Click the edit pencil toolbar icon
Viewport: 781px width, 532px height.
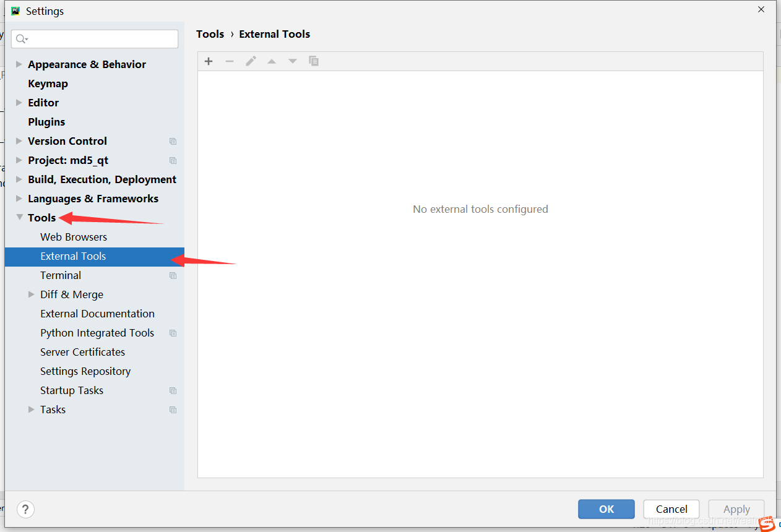251,61
